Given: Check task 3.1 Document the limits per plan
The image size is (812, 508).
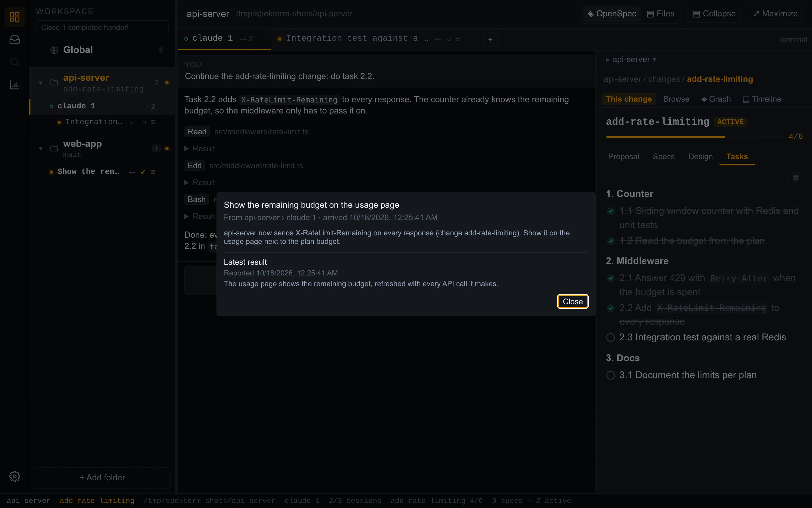Looking at the screenshot, I should [x=611, y=375].
